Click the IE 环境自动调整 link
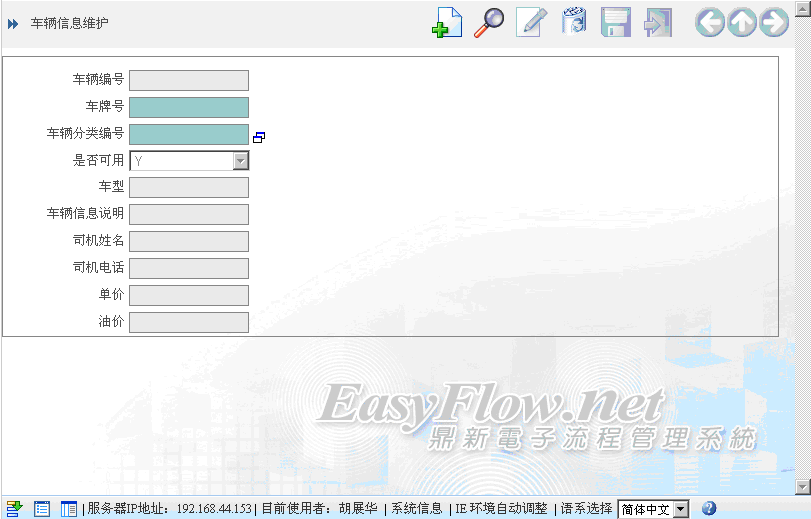The image size is (811, 519). (501, 509)
